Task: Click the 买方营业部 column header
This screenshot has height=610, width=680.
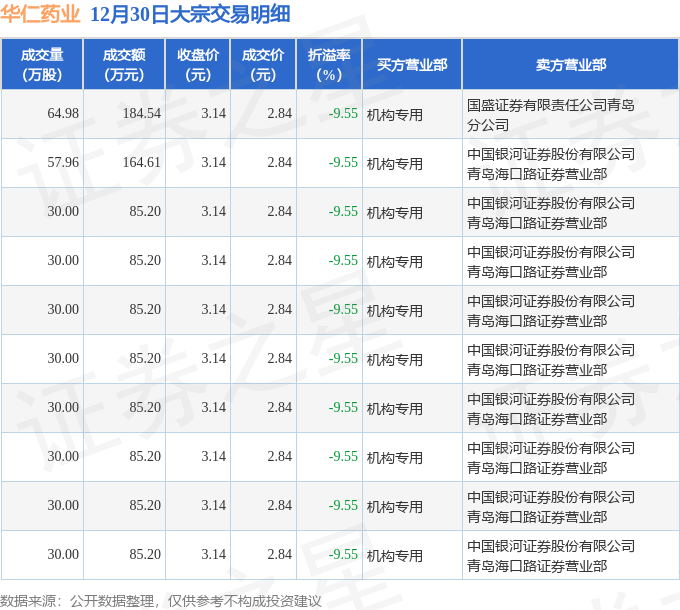Action: (x=412, y=65)
